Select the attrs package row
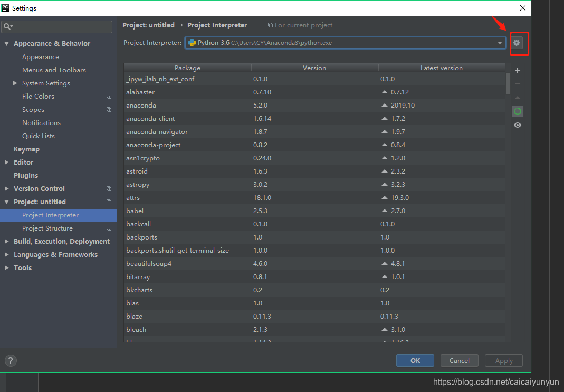The width and height of the screenshot is (564, 392). click(x=315, y=198)
